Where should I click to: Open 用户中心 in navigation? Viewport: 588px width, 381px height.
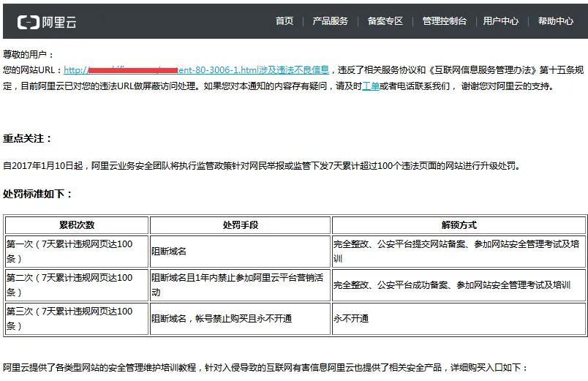501,21
